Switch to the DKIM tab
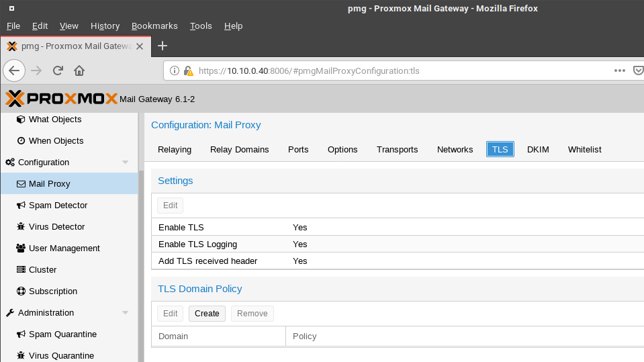 (x=538, y=150)
